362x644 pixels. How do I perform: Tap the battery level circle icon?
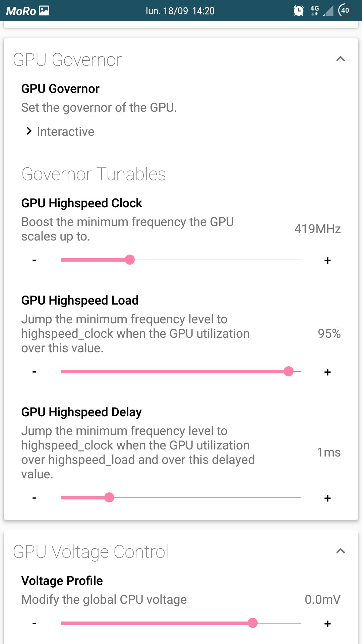(345, 10)
